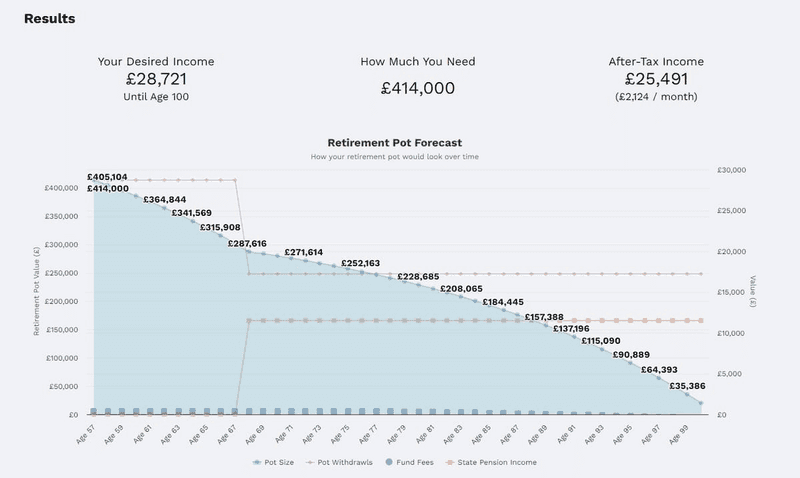Click the £405,104 data label
This screenshot has width=800, height=478.
(x=108, y=176)
